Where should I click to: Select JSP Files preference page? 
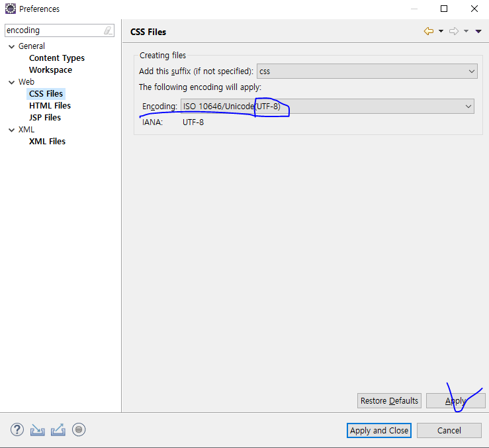[x=45, y=118]
